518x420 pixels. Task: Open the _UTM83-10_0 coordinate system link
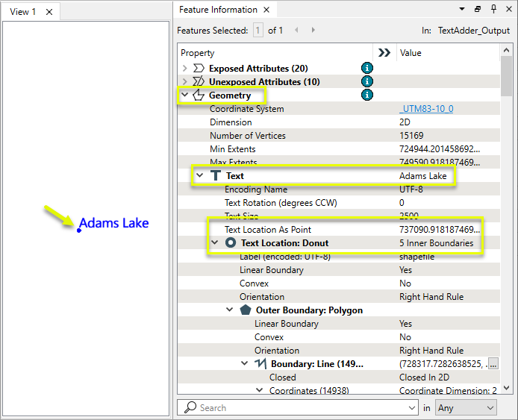(426, 109)
